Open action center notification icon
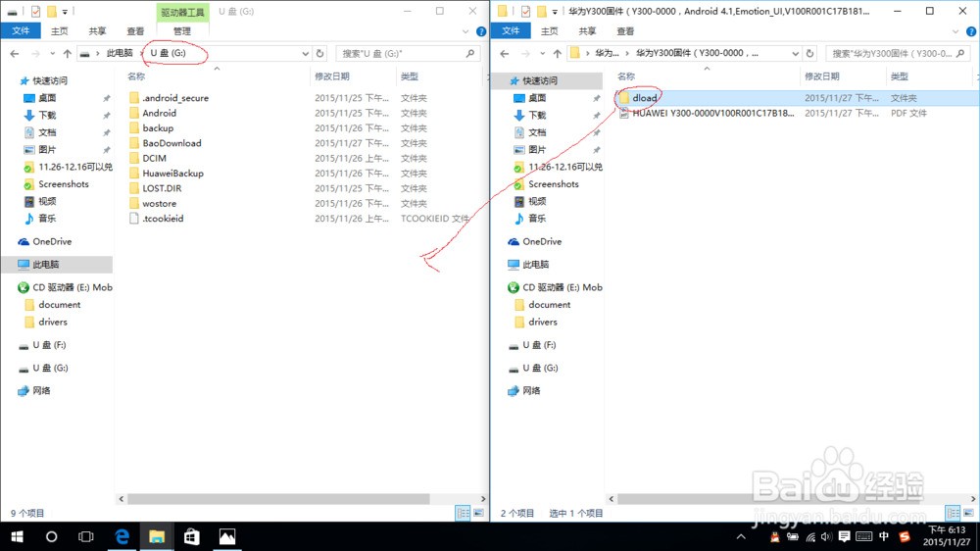 [844, 536]
